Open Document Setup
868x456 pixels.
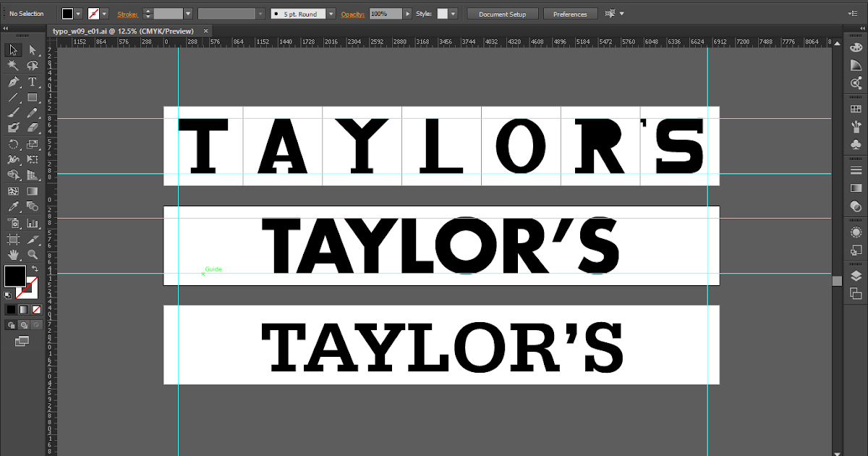tap(502, 12)
